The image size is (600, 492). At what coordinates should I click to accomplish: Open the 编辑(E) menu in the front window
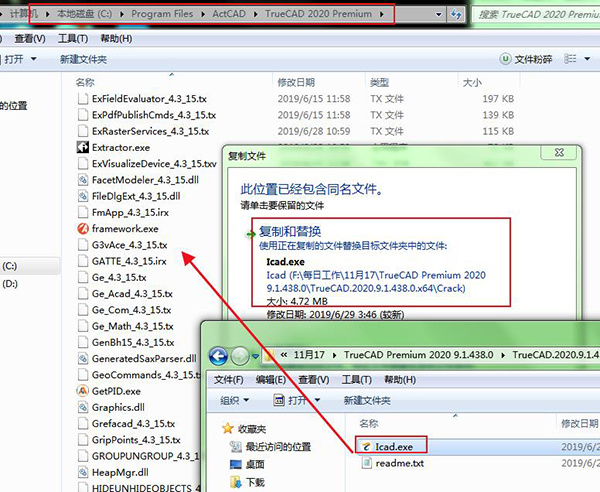point(271,380)
